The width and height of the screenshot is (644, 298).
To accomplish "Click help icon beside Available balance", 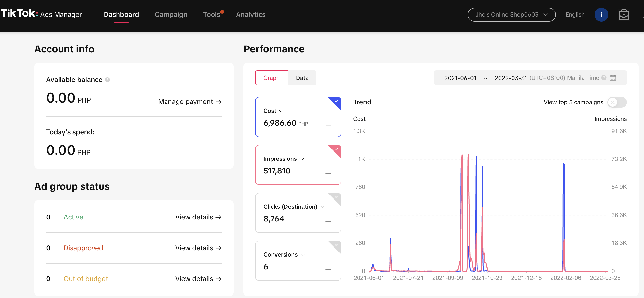I will (107, 80).
